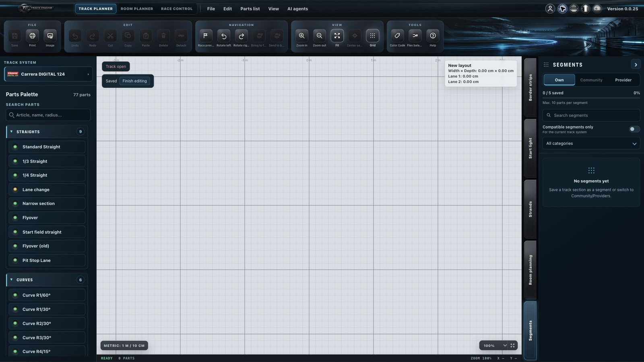The image size is (644, 362).
Task: Click the Redo toolbar icon
Action: click(x=93, y=36)
